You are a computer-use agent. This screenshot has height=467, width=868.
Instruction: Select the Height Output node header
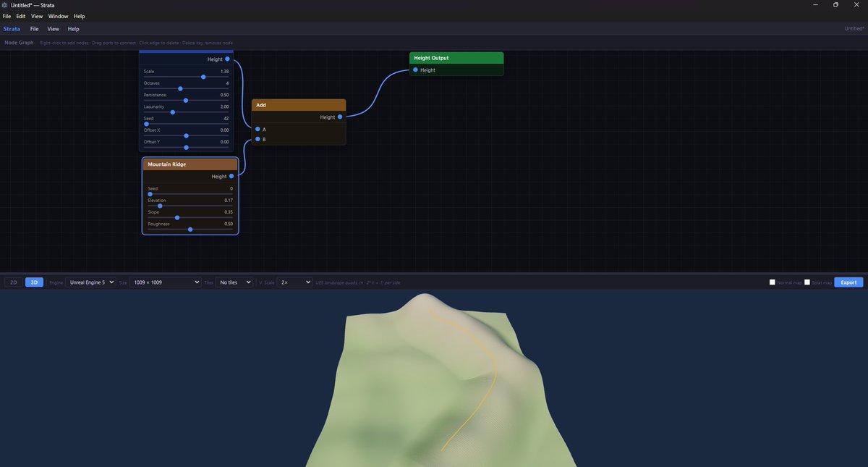[x=456, y=58]
